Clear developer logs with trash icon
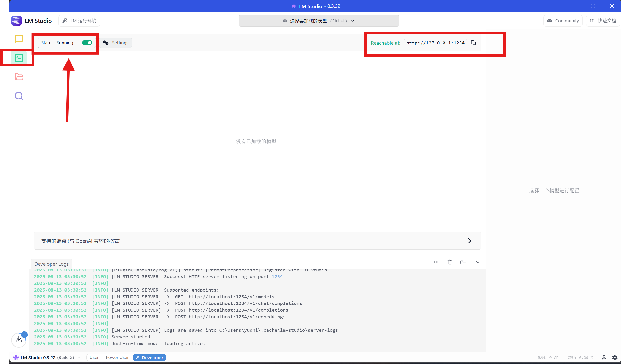The image size is (621, 364). tap(450, 262)
